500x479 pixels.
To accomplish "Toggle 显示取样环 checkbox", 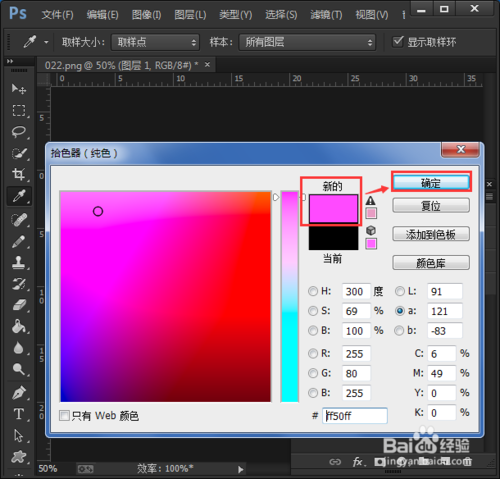I will click(398, 42).
